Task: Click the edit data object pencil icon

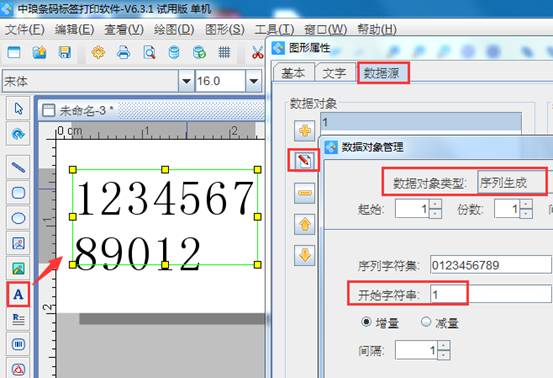Action: point(304,161)
